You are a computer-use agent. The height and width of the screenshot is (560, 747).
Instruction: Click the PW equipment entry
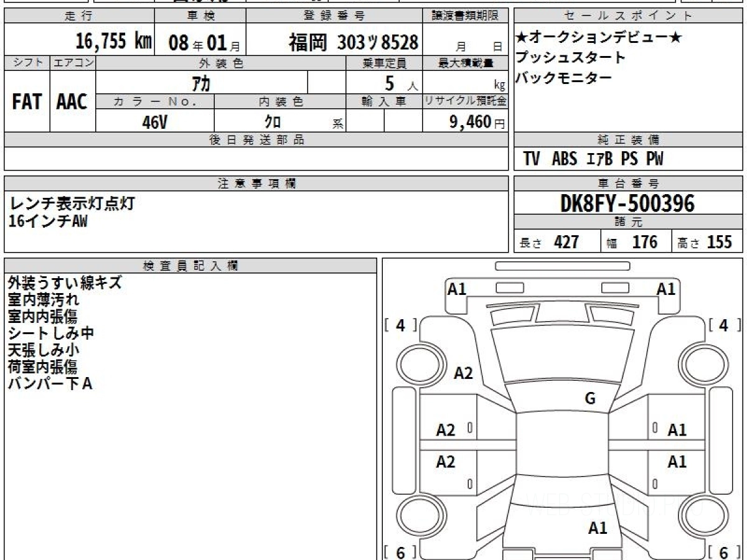pyautogui.click(x=654, y=159)
